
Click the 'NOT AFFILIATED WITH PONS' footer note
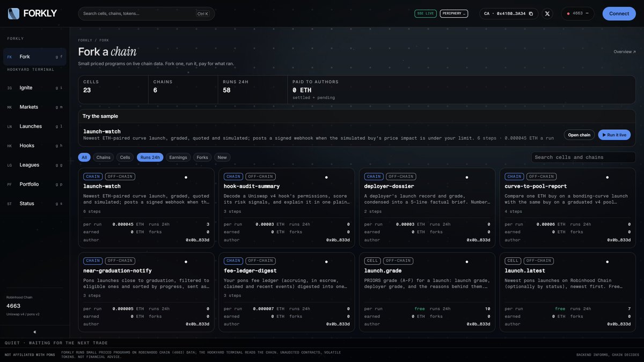point(30,355)
